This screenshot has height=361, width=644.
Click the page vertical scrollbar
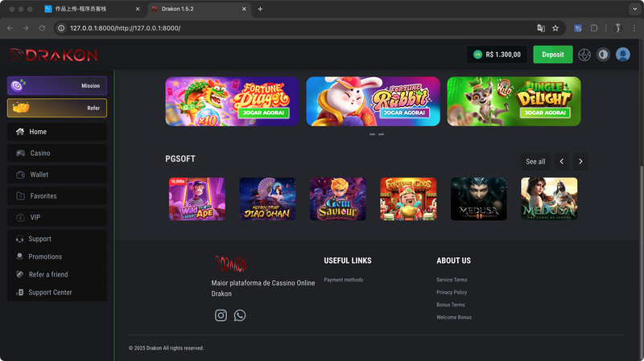(641, 263)
